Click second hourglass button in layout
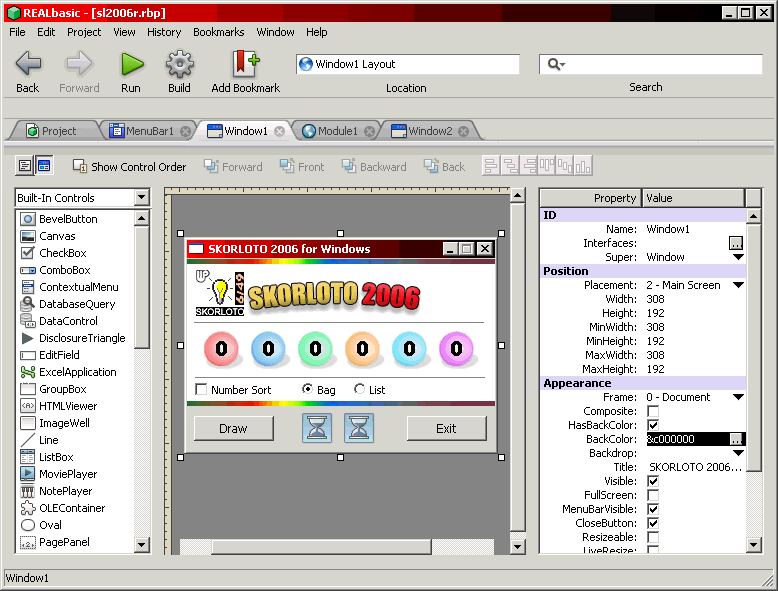Viewport: 778px width, 591px height. 359,428
